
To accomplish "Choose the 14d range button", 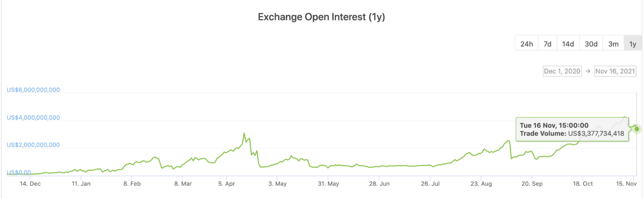I will [568, 44].
